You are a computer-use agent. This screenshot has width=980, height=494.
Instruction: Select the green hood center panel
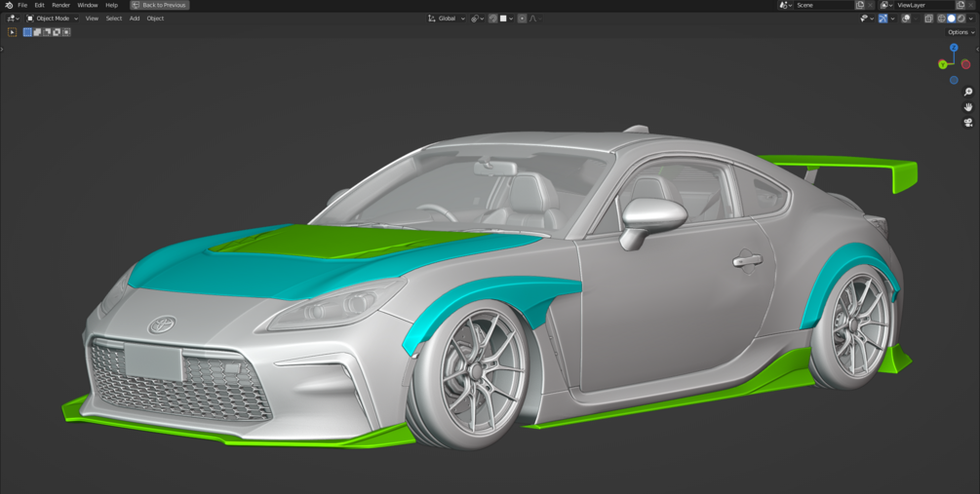coord(337,241)
